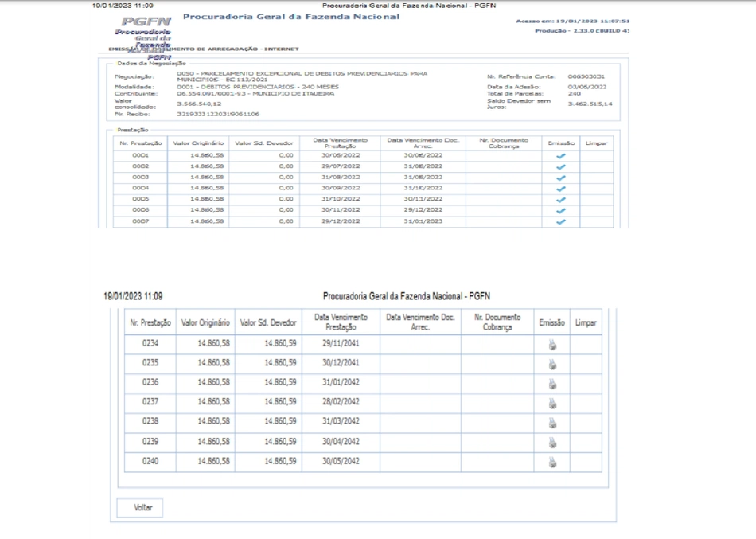Click installment number 0238
756x539 pixels.
click(150, 421)
